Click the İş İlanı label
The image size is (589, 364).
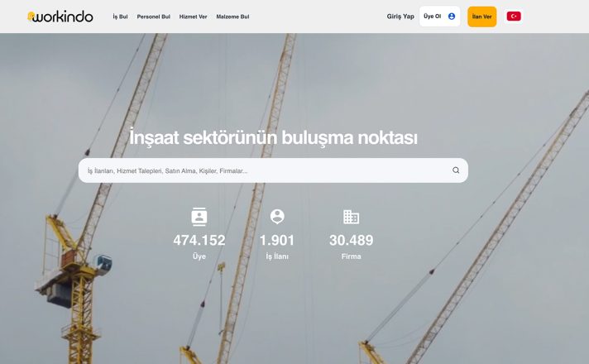tap(277, 256)
